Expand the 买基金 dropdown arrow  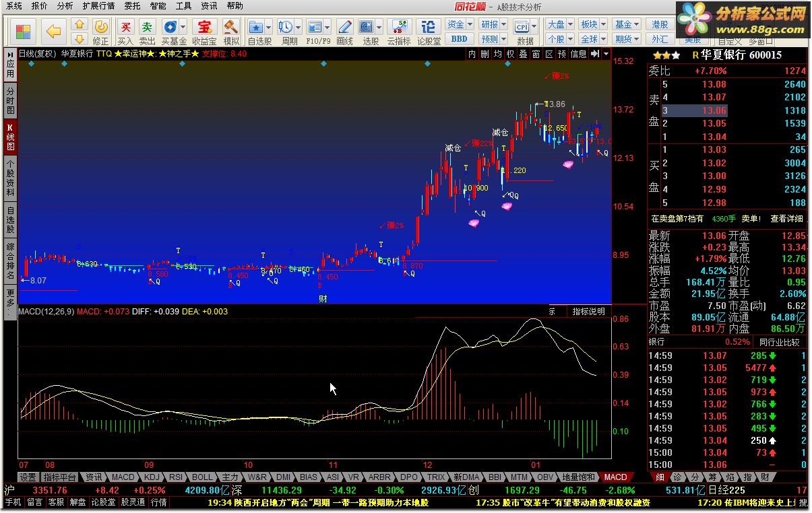pyautogui.click(x=183, y=28)
